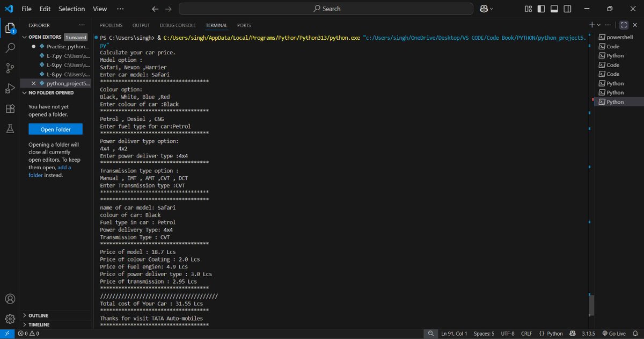The width and height of the screenshot is (644, 339).
Task: Open the launch profile dropdown beside plus
Action: pos(600,25)
